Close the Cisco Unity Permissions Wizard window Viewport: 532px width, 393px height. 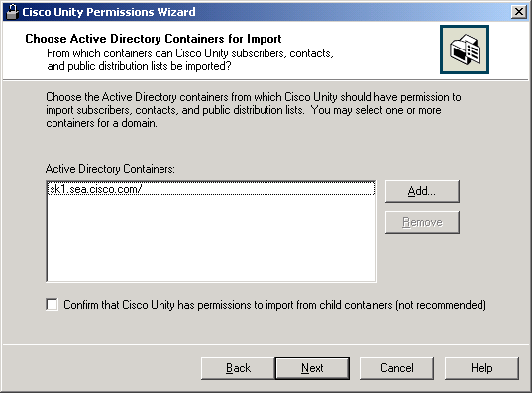[519, 12]
